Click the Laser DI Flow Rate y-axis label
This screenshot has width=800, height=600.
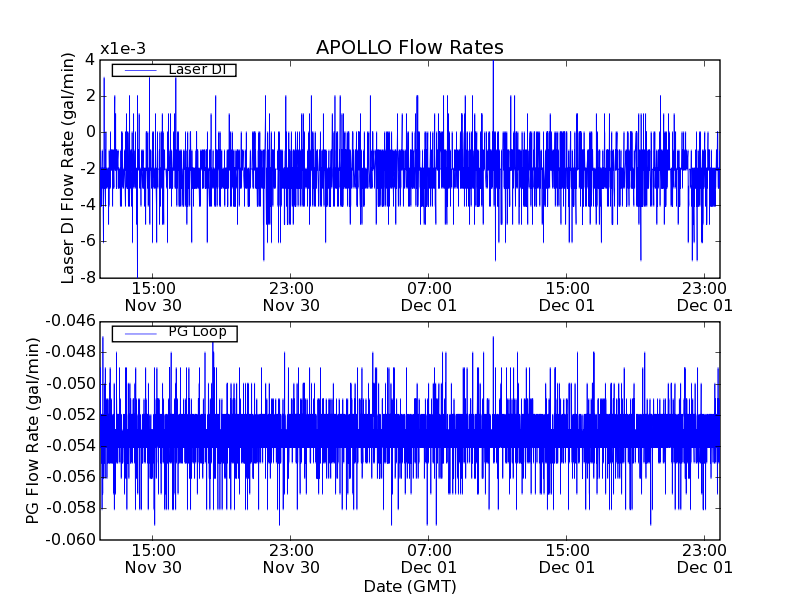pyautogui.click(x=68, y=168)
